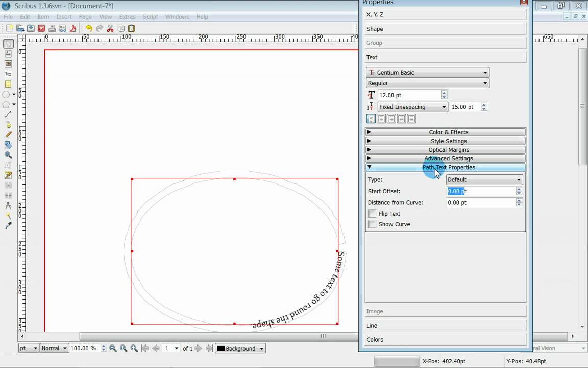Viewport: 588px width, 368px height.
Task: Select the Bezier Curve pen tool
Action: [8, 124]
